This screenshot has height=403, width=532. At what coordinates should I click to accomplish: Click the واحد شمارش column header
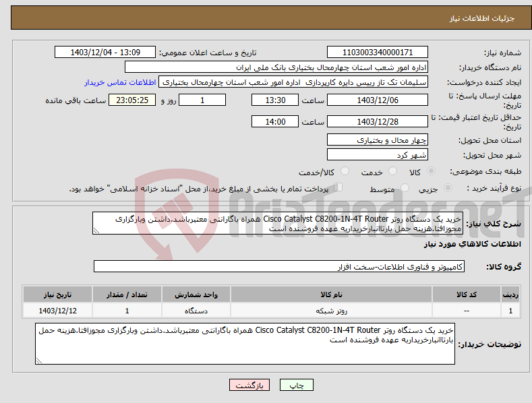[x=196, y=294]
